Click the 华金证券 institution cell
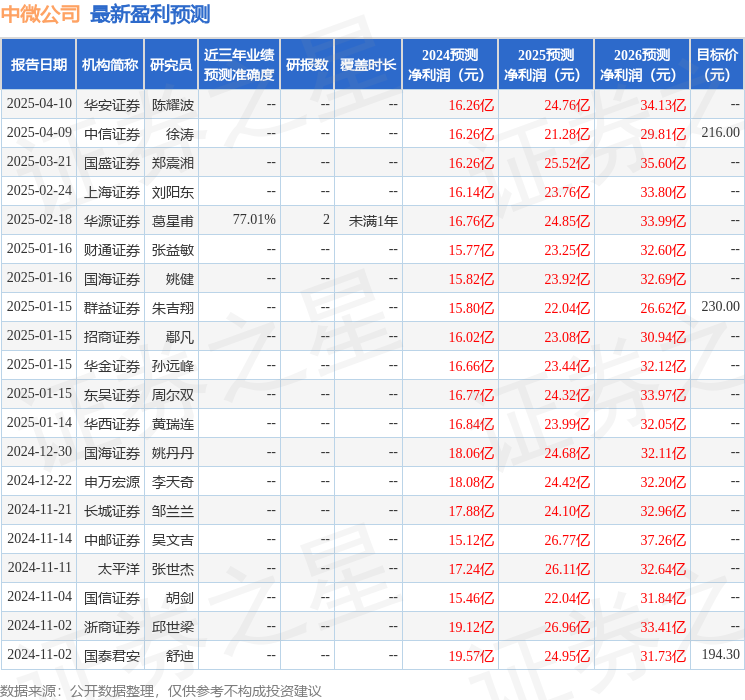 coord(112,365)
